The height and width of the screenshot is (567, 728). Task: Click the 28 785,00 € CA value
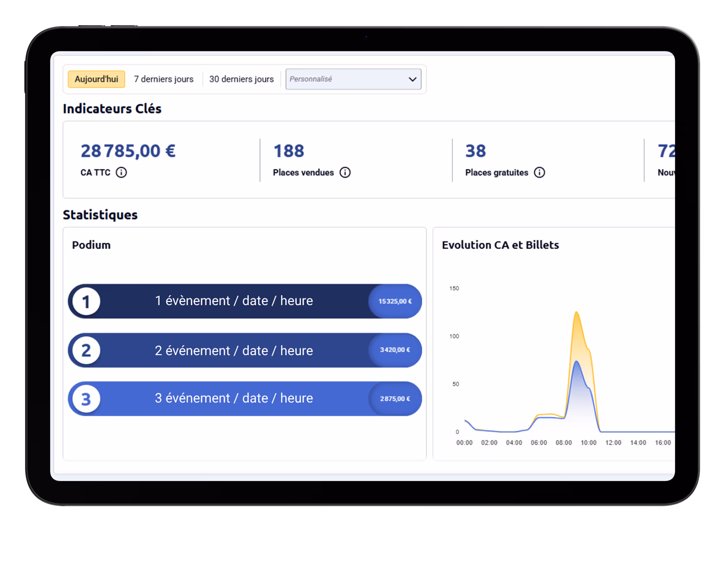(x=128, y=151)
